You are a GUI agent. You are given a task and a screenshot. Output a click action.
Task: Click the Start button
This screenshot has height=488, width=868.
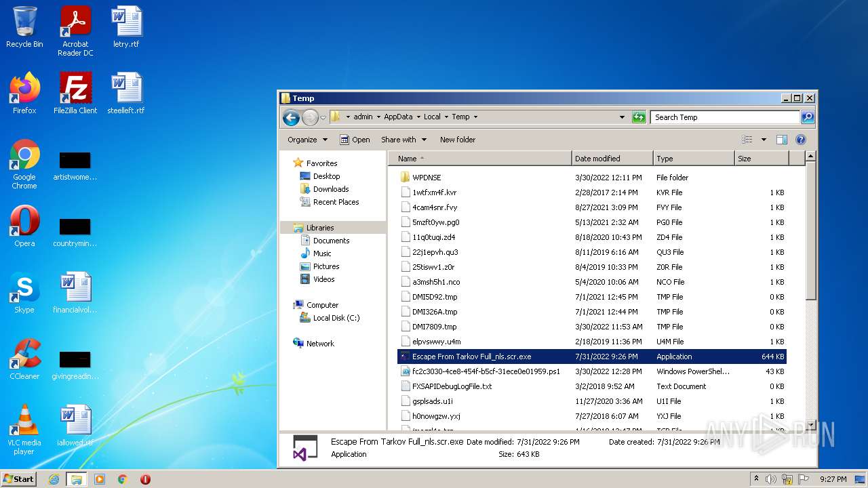(19, 479)
